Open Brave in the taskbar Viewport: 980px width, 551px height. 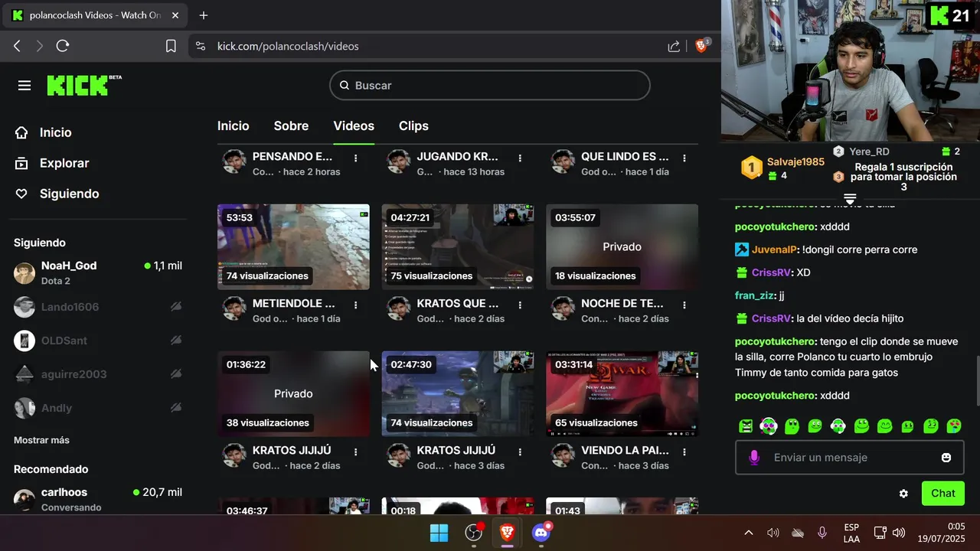(507, 533)
